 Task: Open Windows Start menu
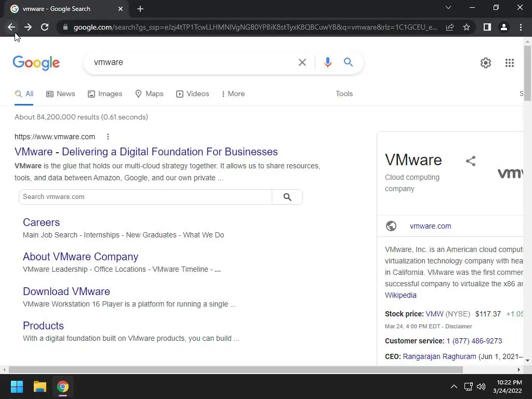(x=17, y=387)
